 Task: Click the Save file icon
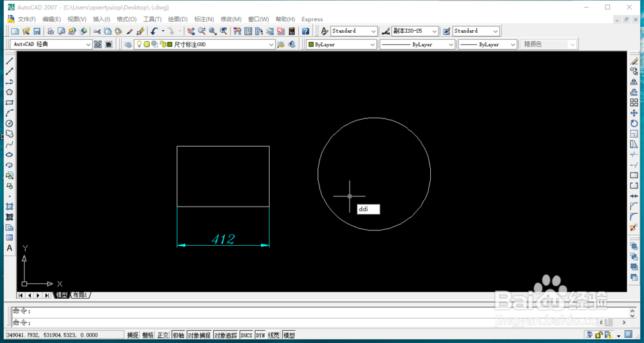click(x=37, y=31)
